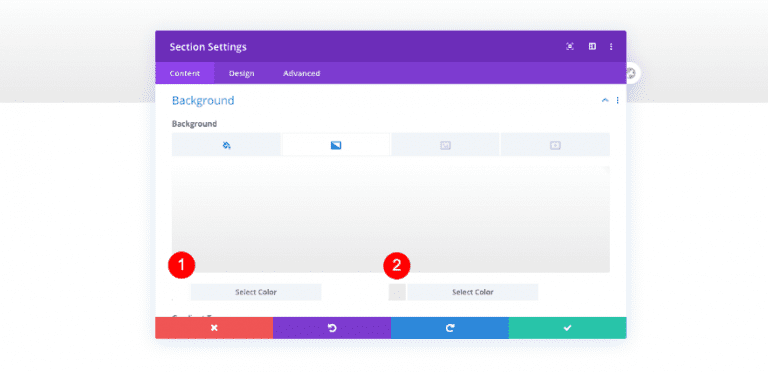Select the Background Video tab icon
Image resolution: width=768 pixels, height=372 pixels.
[555, 145]
